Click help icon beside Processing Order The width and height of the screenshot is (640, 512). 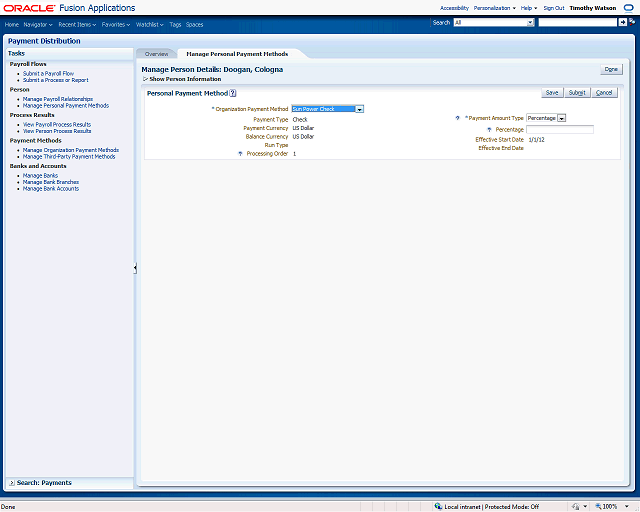coord(240,154)
